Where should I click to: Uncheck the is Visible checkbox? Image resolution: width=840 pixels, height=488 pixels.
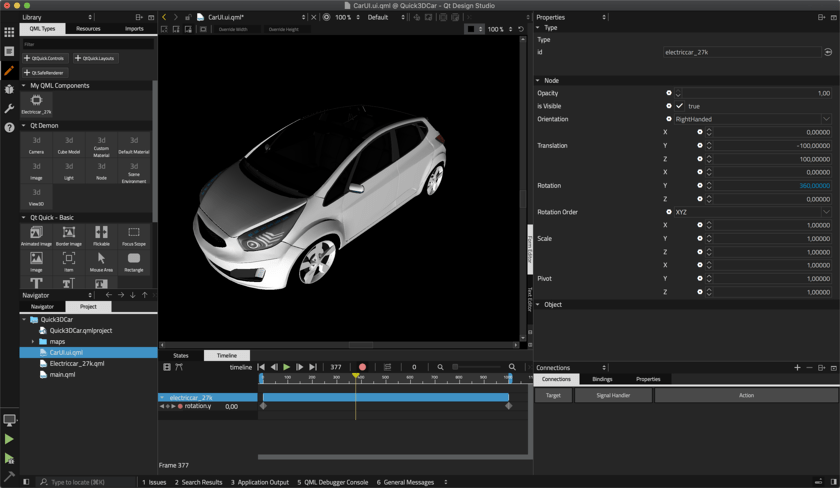coord(680,106)
